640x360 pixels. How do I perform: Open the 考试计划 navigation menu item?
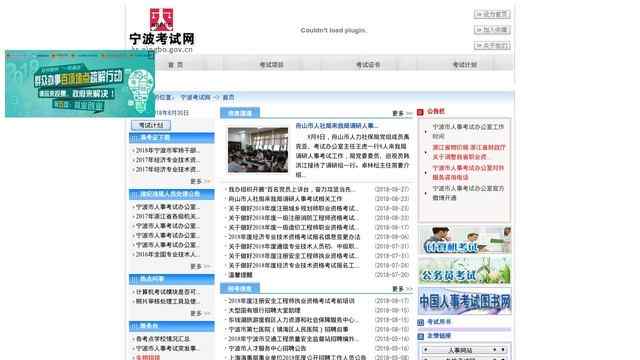464,64
